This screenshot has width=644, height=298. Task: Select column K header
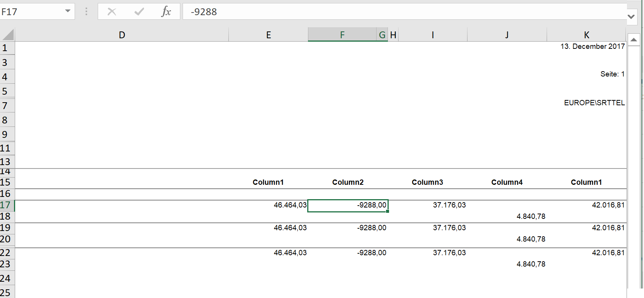[x=586, y=35]
